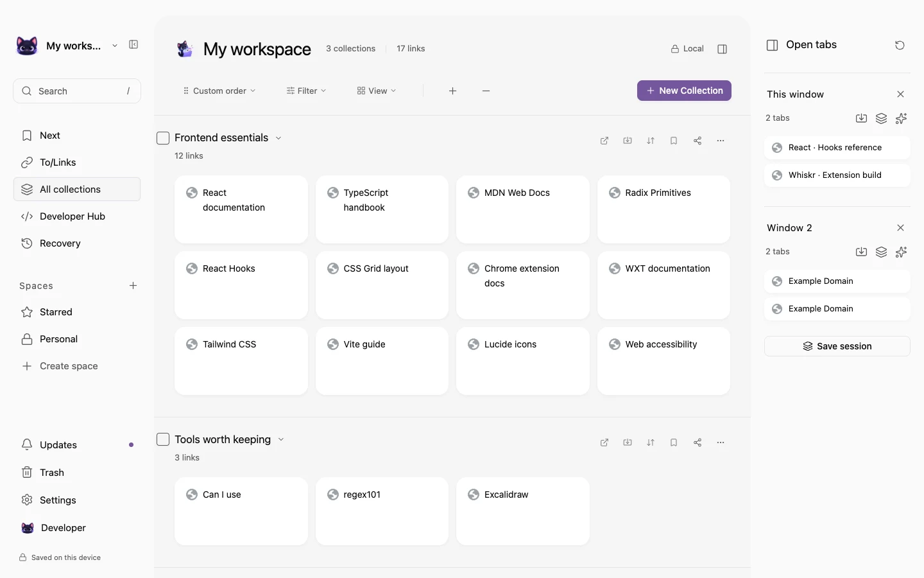Click the sparkle icon under Window 2
Viewport: 924px width, 578px height.
(x=901, y=252)
